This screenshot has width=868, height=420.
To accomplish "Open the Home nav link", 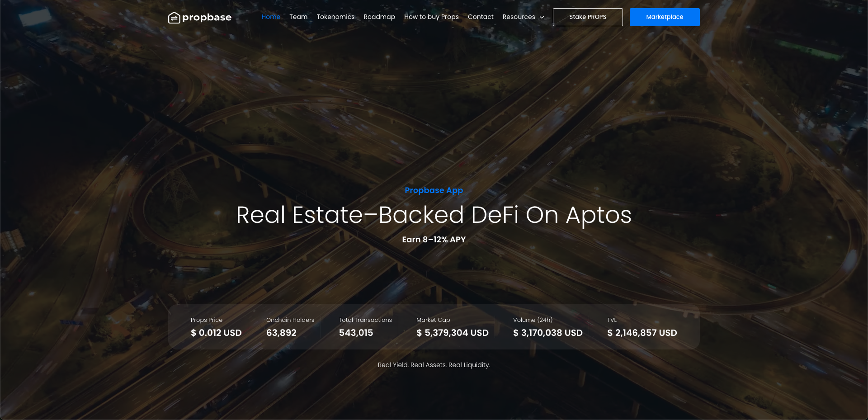I will coord(271,17).
